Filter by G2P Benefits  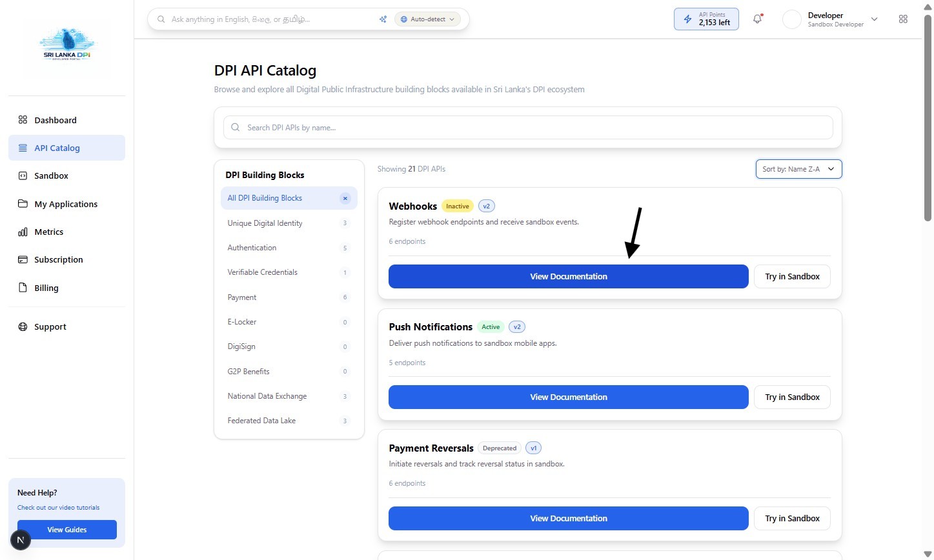pyautogui.click(x=289, y=372)
